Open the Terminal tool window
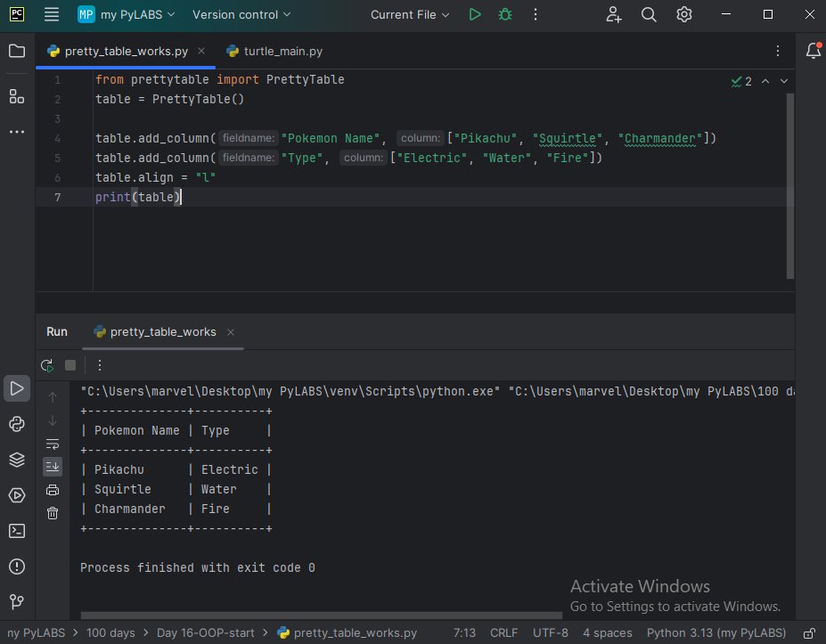The height and width of the screenshot is (644, 826). point(17,531)
